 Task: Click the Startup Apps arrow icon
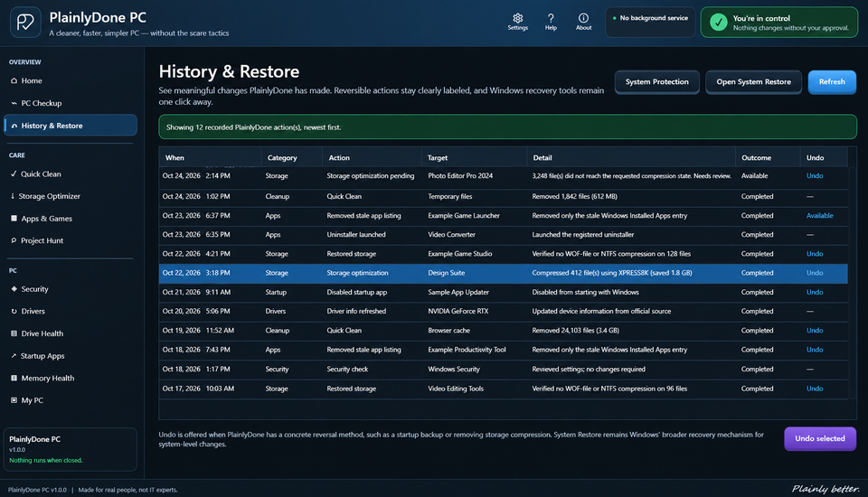(14, 356)
